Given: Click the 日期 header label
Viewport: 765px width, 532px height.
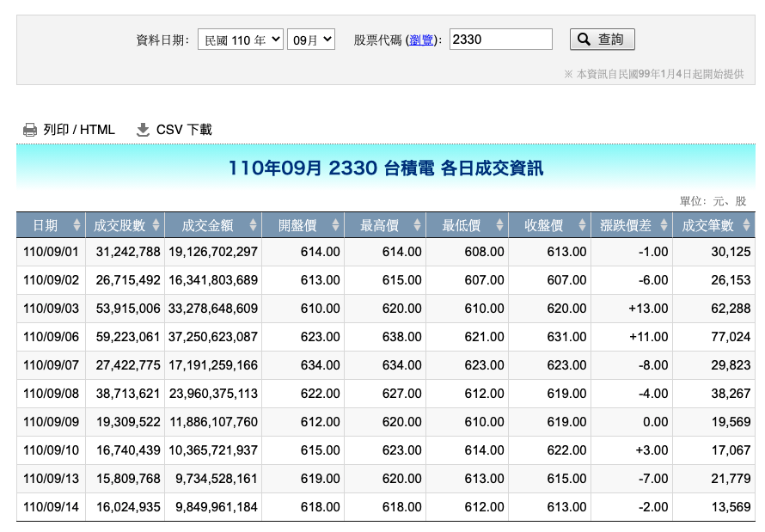Looking at the screenshot, I should [46, 225].
